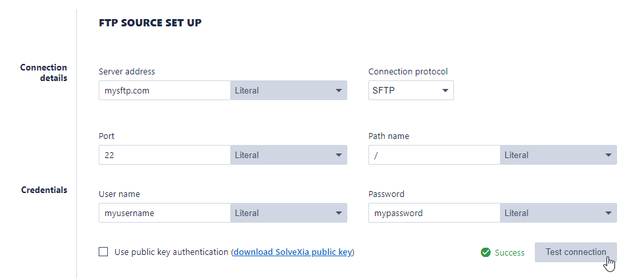Select the User name input field

tap(164, 213)
